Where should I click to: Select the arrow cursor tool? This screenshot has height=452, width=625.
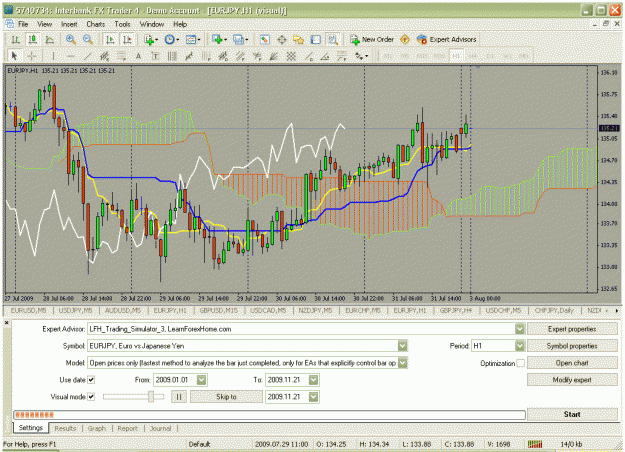pos(15,56)
